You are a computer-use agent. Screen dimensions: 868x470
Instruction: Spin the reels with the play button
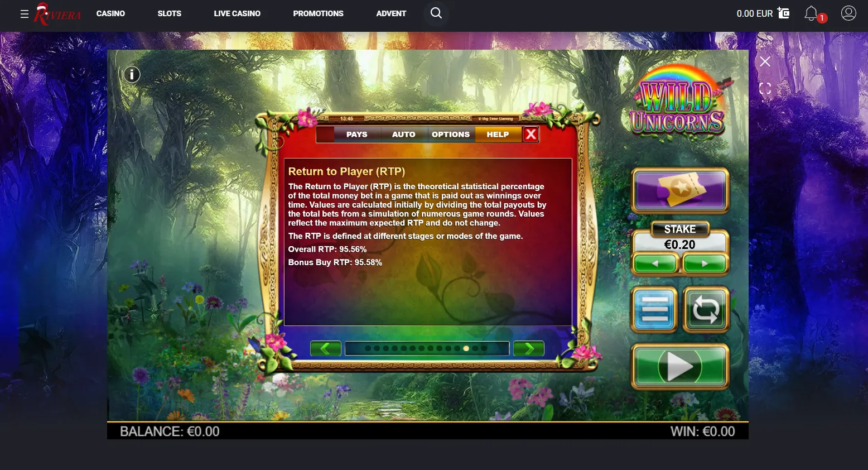pyautogui.click(x=680, y=366)
